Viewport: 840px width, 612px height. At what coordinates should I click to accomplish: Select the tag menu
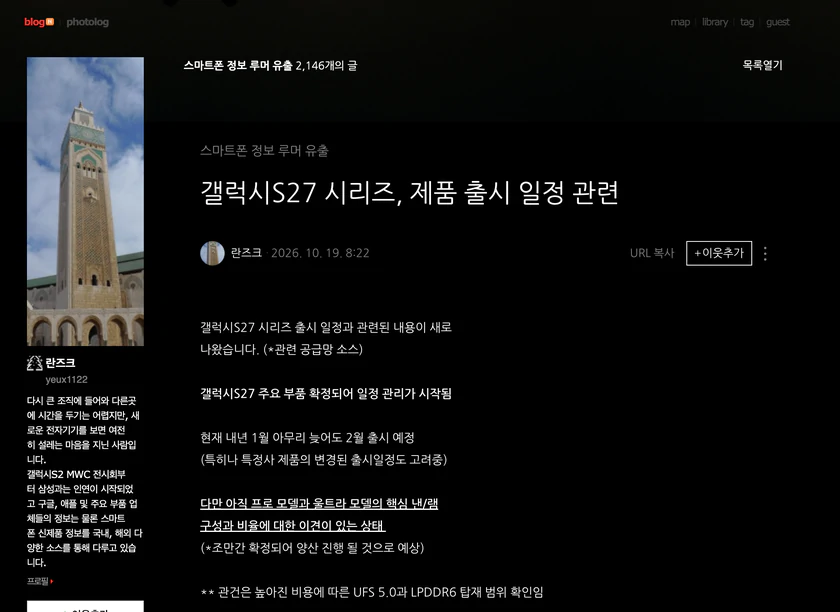pos(747,22)
